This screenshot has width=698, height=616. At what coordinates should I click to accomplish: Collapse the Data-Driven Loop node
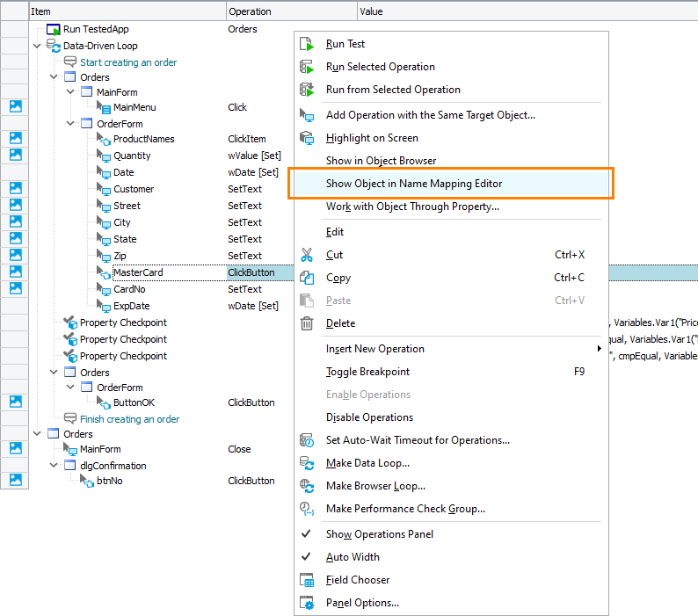(37, 46)
